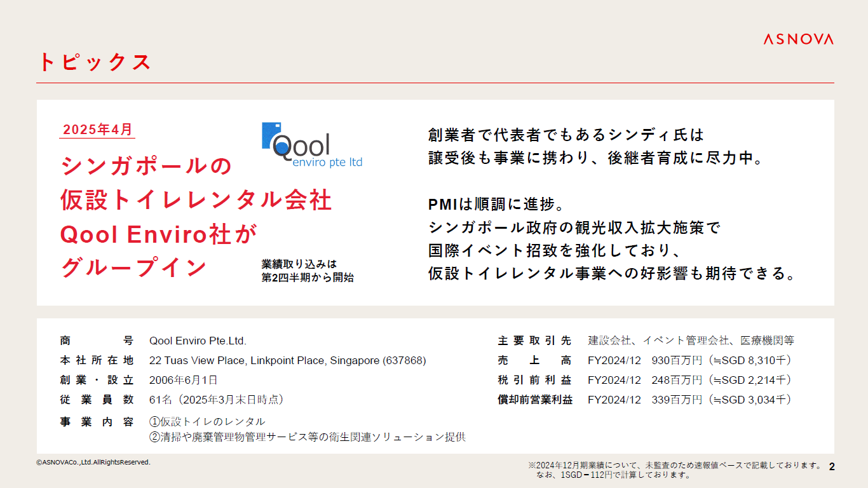Click the blue square icon in Qool logo
Screen dimensions: 868x488
point(269,135)
